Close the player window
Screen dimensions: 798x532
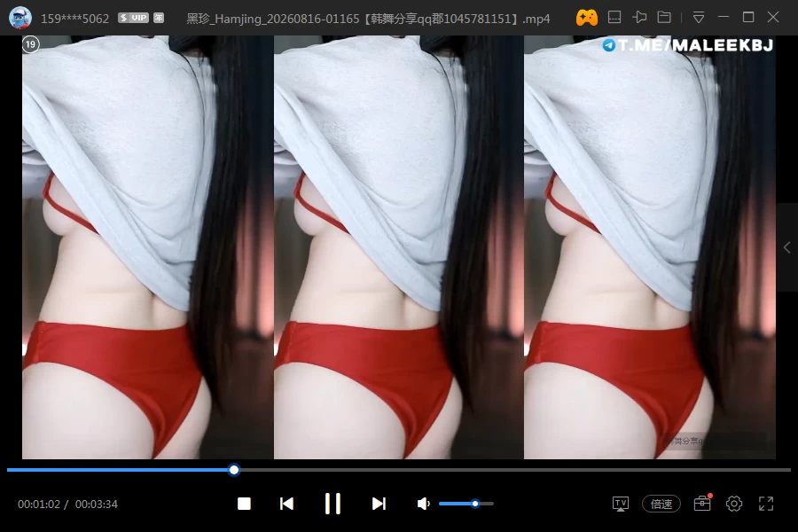pos(773,18)
